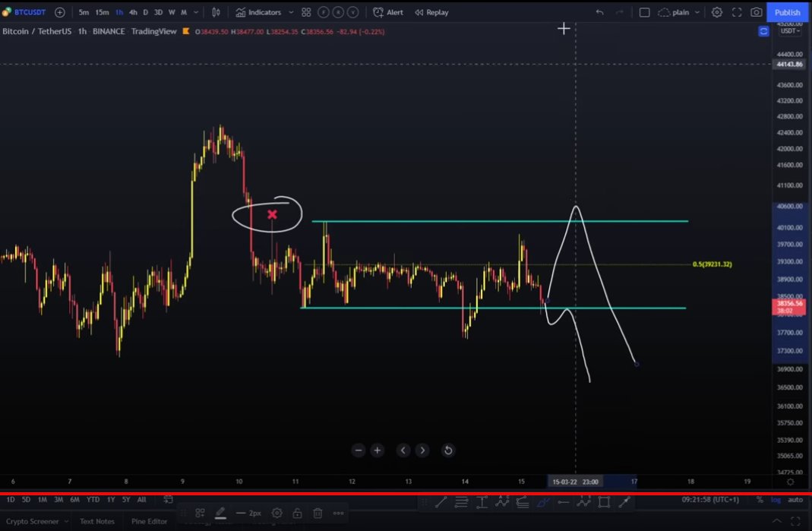Open the Pine Editor tab
Screen dimensions: 812x531
(x=149, y=521)
